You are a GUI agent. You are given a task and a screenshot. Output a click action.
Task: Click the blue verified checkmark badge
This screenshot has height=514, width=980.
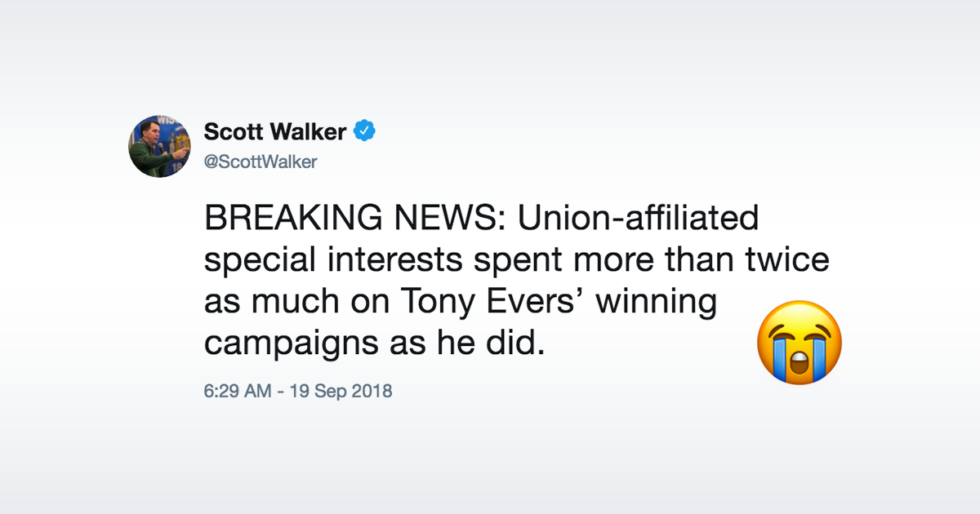(x=365, y=131)
